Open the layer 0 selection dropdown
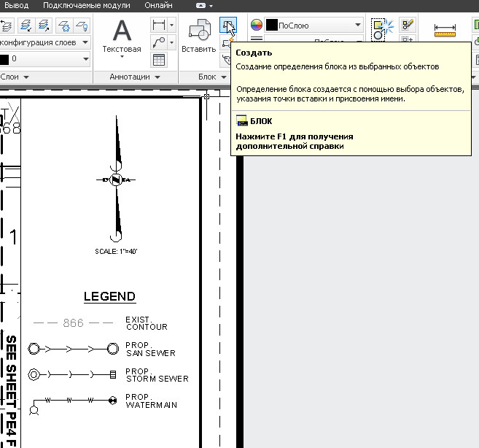Image resolution: width=479 pixels, height=448 pixels. pos(86,58)
